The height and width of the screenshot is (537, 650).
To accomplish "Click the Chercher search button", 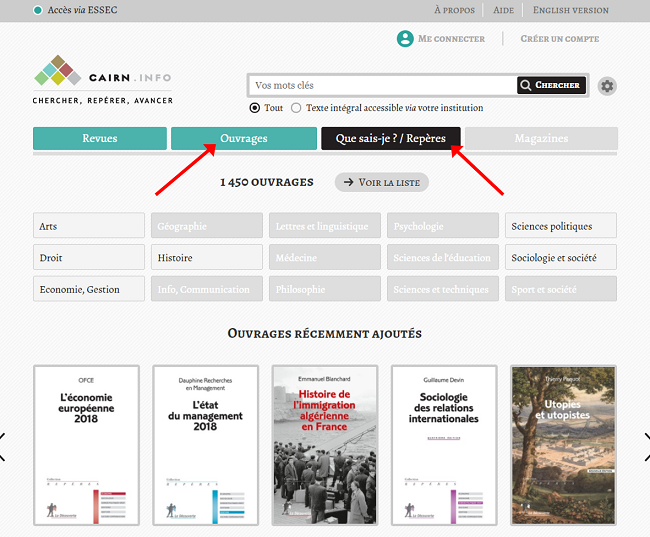I will click(551, 85).
